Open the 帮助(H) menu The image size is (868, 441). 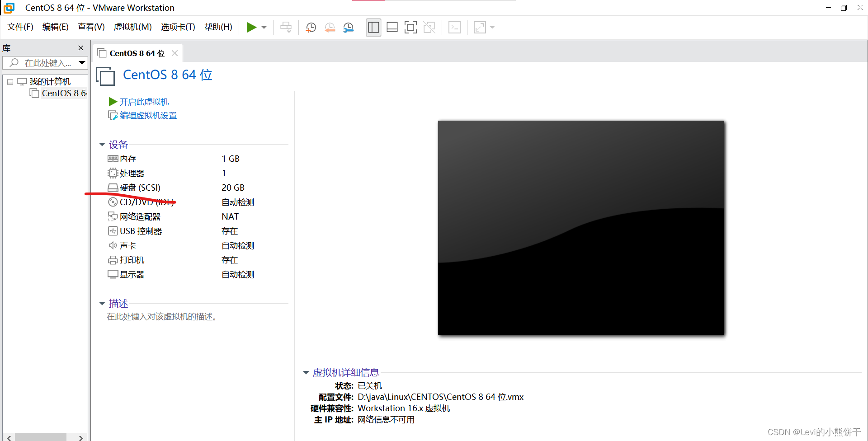pos(218,27)
